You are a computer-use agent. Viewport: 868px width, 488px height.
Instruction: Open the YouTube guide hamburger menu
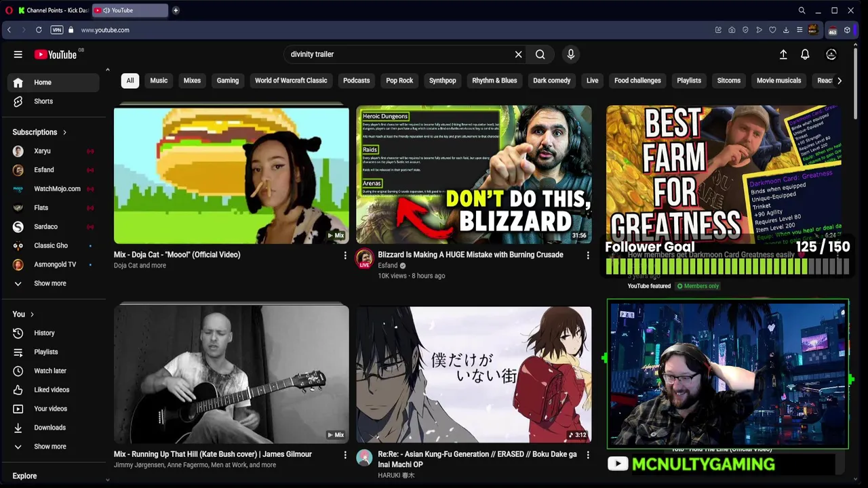pyautogui.click(x=18, y=54)
